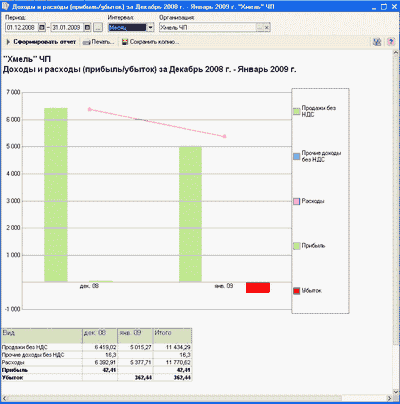Click the end date input field

(x=67, y=28)
